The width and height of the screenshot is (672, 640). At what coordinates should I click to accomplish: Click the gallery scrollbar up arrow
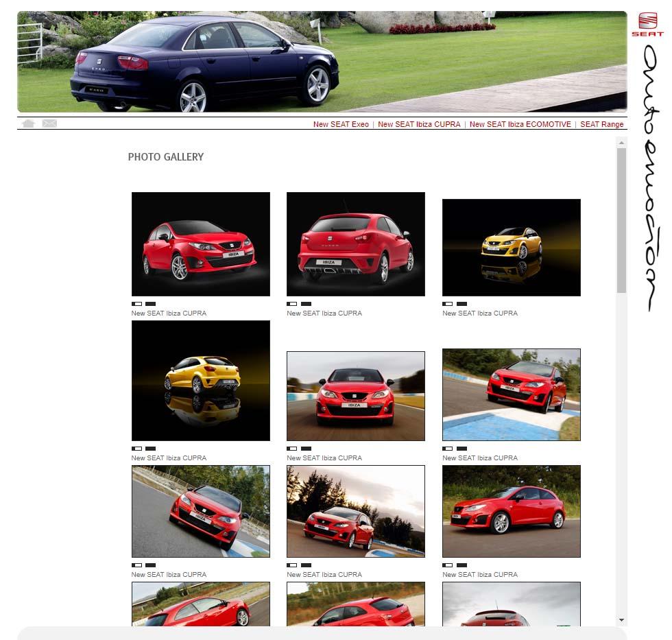621,142
